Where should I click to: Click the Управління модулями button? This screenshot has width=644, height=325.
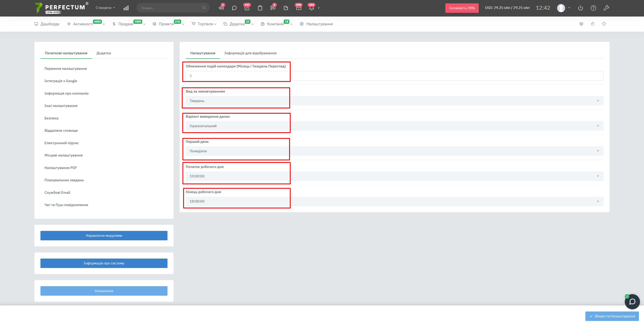104,235
